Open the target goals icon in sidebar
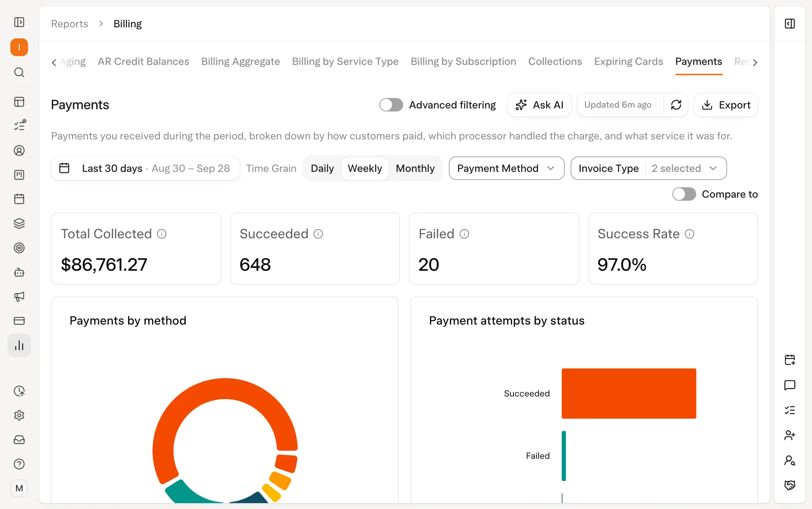812x509 pixels. point(19,248)
